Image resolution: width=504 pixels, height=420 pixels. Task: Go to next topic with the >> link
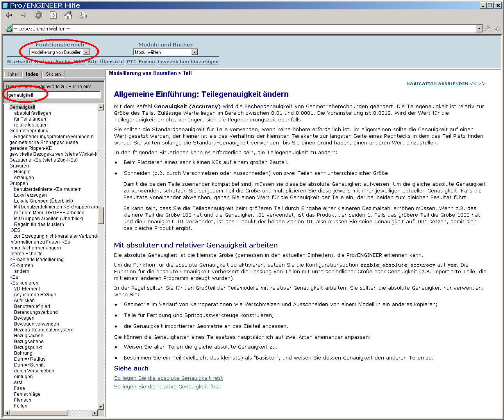point(482,84)
